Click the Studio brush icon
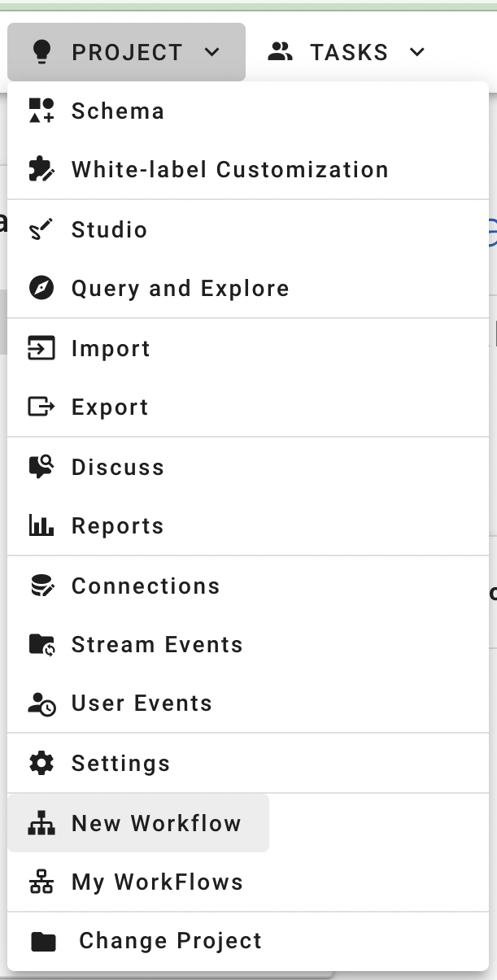Viewport: 497px width, 980px height. pyautogui.click(x=41, y=229)
